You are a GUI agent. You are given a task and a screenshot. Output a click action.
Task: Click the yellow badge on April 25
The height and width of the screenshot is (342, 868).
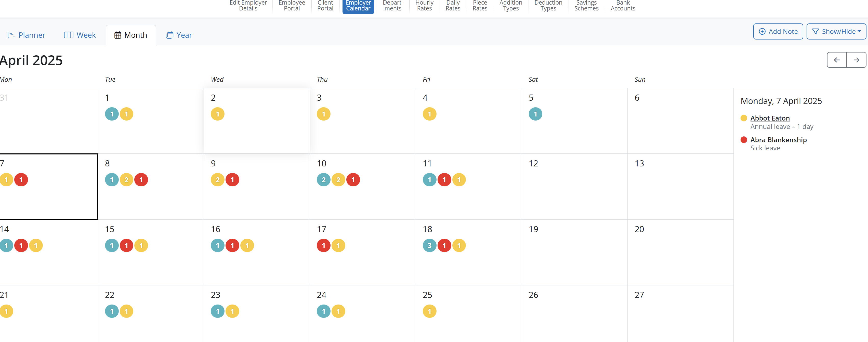(x=430, y=311)
